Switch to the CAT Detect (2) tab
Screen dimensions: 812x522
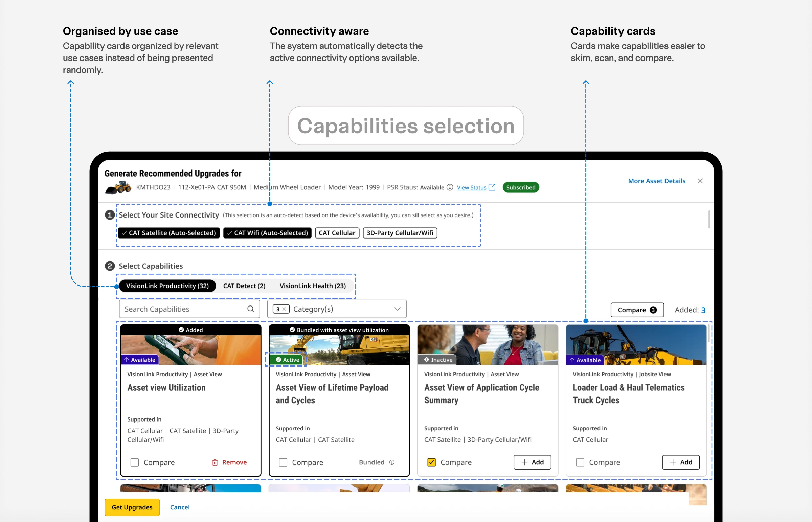point(244,286)
